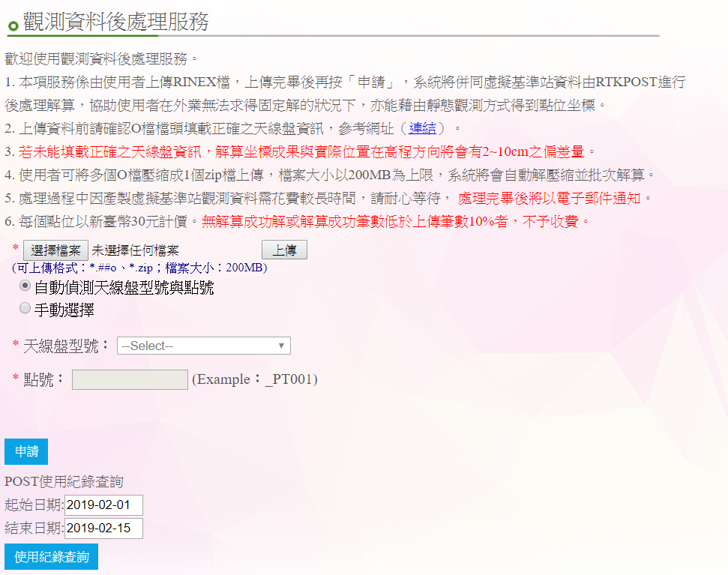Click the 點號 input field
The image size is (728, 575).
[130, 379]
